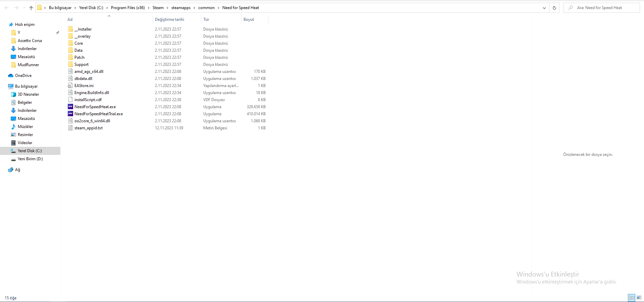This screenshot has width=644, height=302.
Task: Click the VDF Dosyası type cell
Action: [x=214, y=100]
